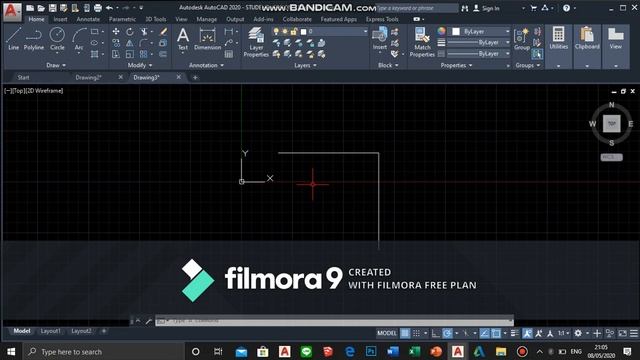Select the Fillet tool in Modify
Viewport: 640px width, 360px height.
pos(144,42)
